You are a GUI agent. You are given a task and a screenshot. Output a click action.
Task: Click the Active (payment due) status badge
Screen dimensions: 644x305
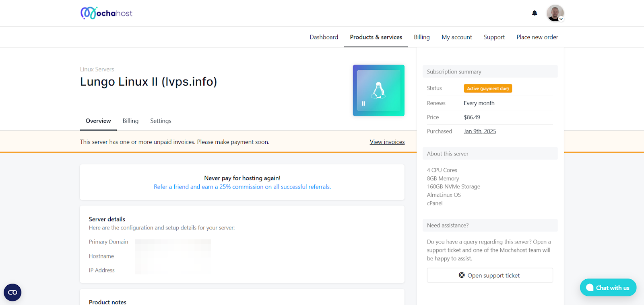(x=488, y=88)
